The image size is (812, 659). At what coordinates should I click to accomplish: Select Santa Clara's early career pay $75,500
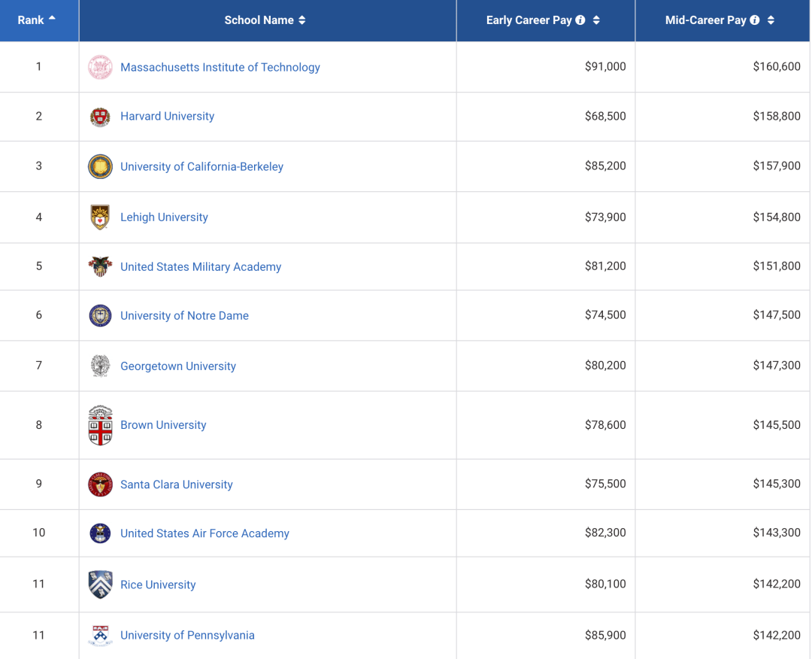click(605, 484)
